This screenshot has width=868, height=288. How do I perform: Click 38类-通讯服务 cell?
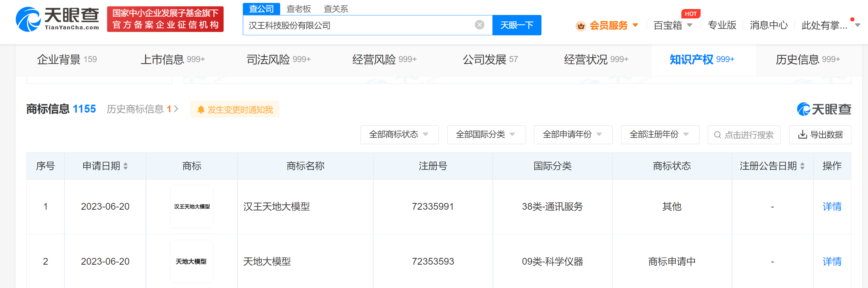(x=552, y=206)
